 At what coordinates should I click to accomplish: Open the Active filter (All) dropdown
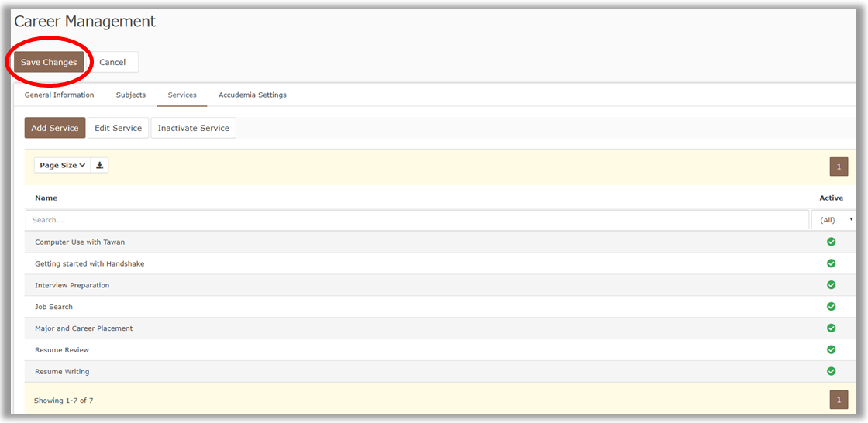pyautogui.click(x=834, y=220)
